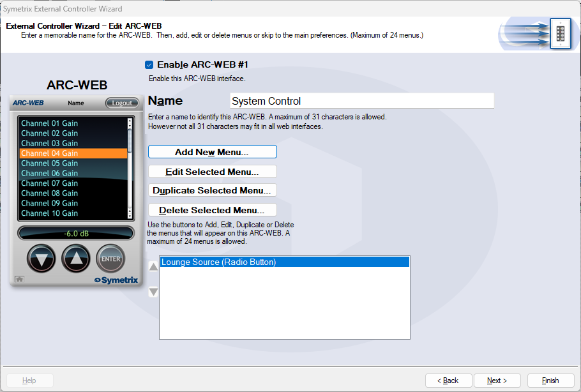Click Delete Selected Menu button
This screenshot has height=392, width=581.
pos(212,210)
